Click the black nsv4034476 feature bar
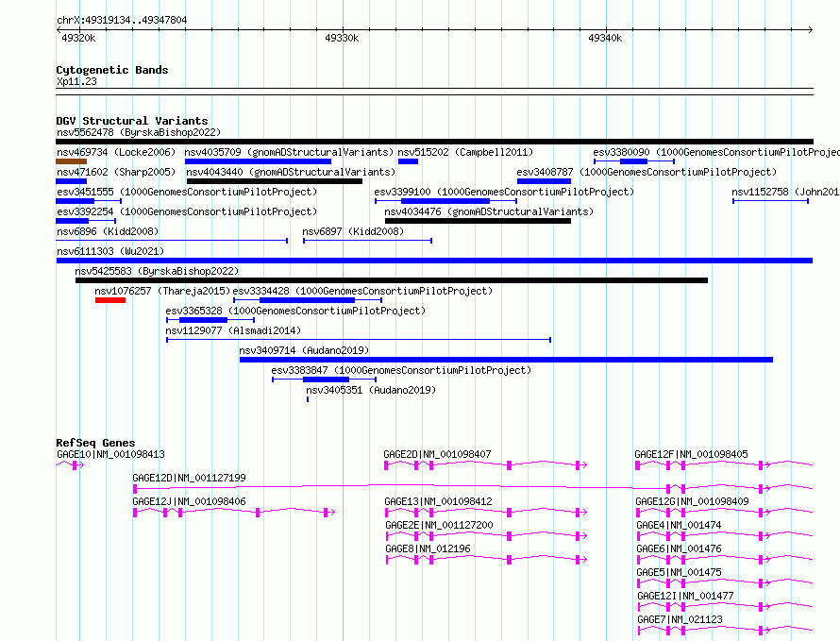This screenshot has height=641, width=840. pyautogui.click(x=478, y=221)
